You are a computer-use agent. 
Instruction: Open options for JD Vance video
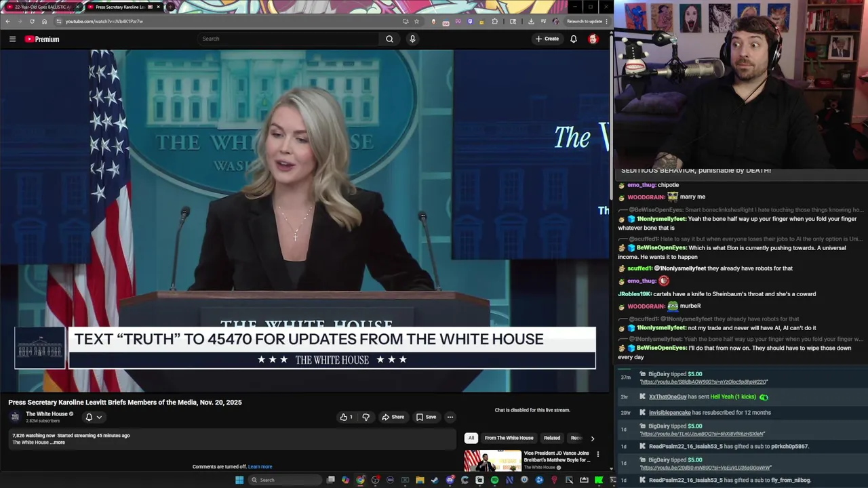click(x=597, y=454)
